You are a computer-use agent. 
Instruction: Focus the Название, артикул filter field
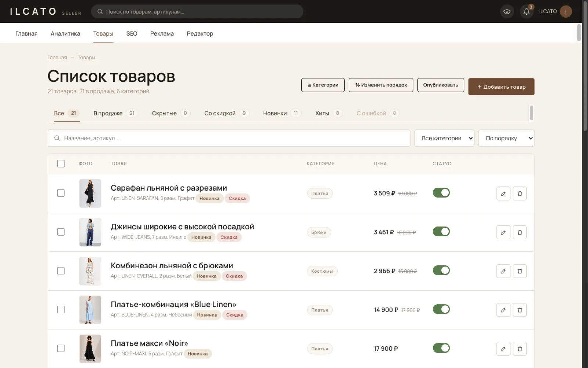(229, 138)
